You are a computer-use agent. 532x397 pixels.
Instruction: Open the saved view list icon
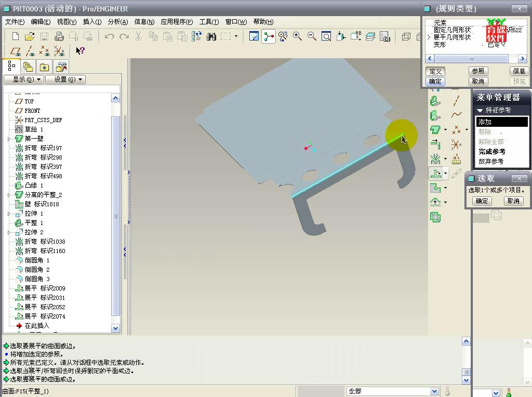[x=355, y=36]
